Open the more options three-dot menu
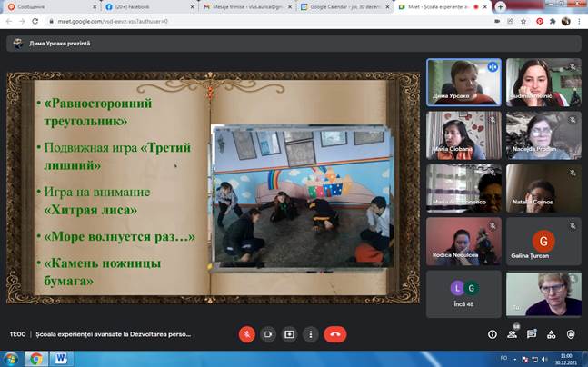Screen dimensions: 588x367 [x=311, y=333]
